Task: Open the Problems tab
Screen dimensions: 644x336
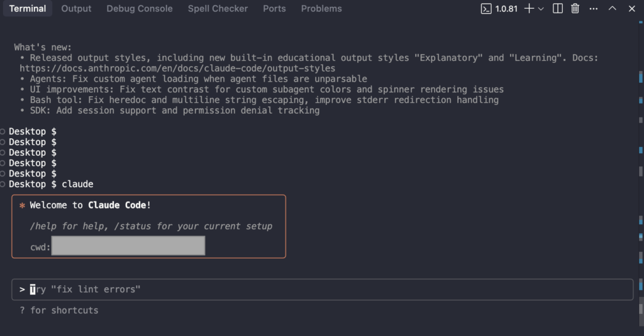Action: click(321, 9)
